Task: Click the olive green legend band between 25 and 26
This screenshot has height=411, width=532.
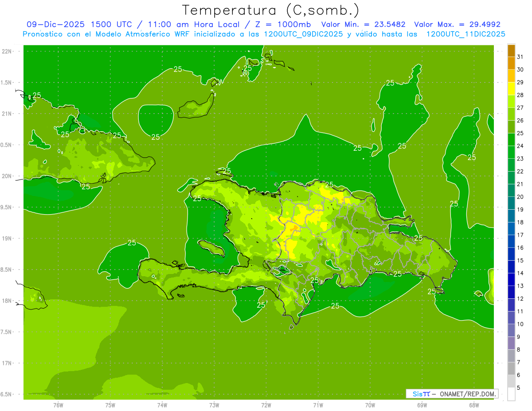Action: pos(511,127)
